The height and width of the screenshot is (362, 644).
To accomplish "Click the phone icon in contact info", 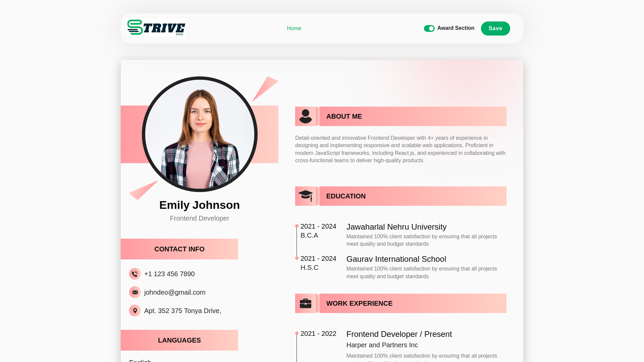I will click(135, 274).
